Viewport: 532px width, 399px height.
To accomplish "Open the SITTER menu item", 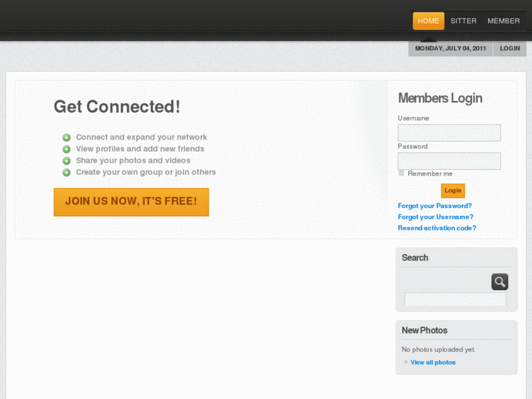I will click(x=463, y=21).
